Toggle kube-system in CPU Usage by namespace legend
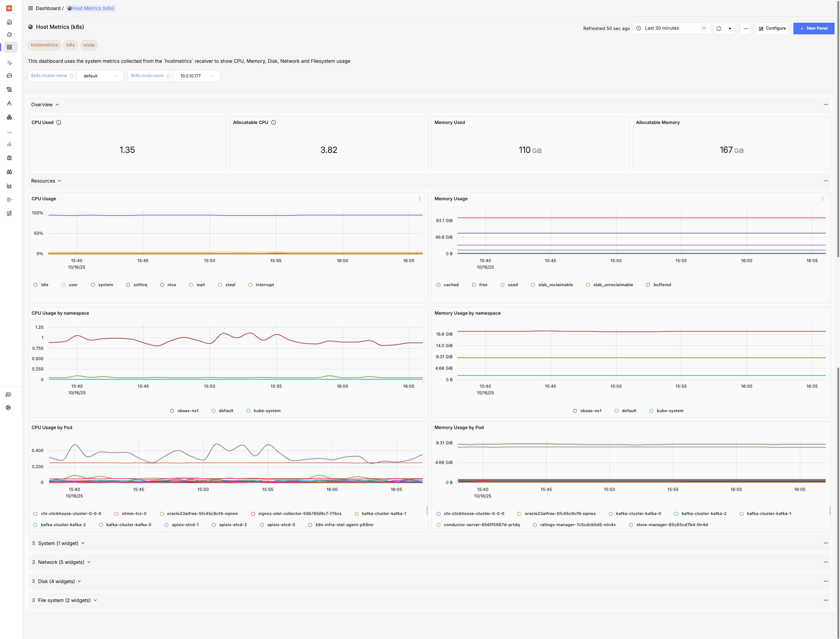 point(264,411)
